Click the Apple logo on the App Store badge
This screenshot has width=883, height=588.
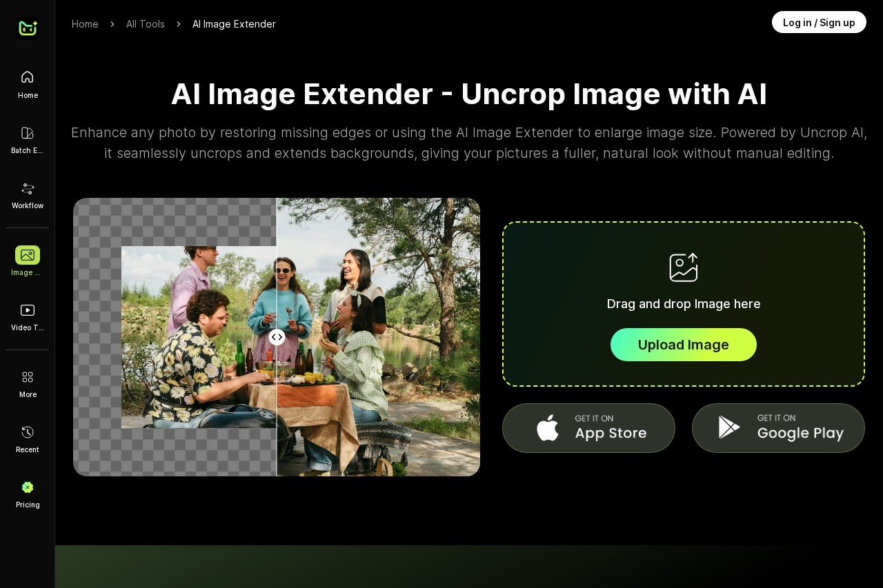point(548,427)
